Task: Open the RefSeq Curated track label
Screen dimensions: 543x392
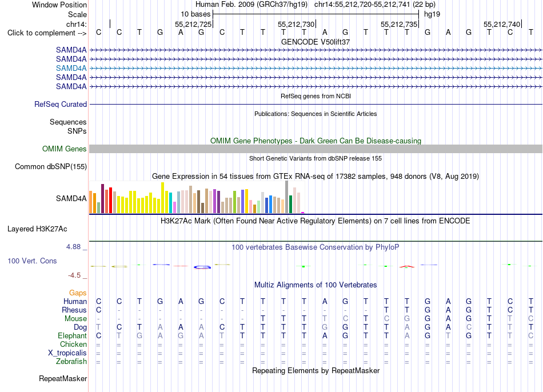Action: point(61,104)
